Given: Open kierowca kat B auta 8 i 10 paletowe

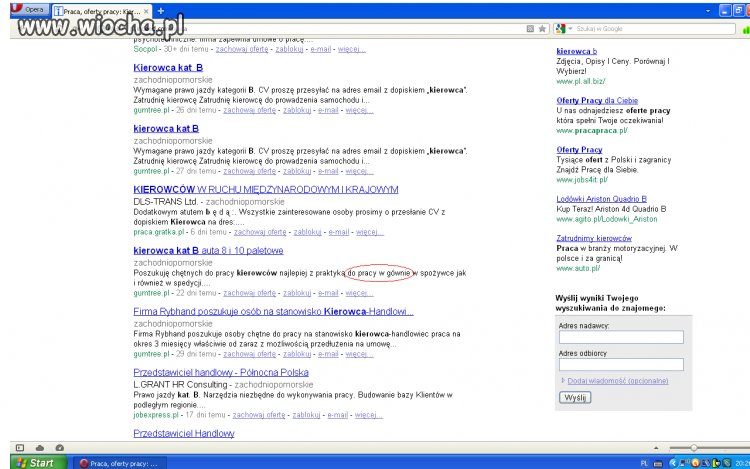Looking at the screenshot, I should point(208,251).
